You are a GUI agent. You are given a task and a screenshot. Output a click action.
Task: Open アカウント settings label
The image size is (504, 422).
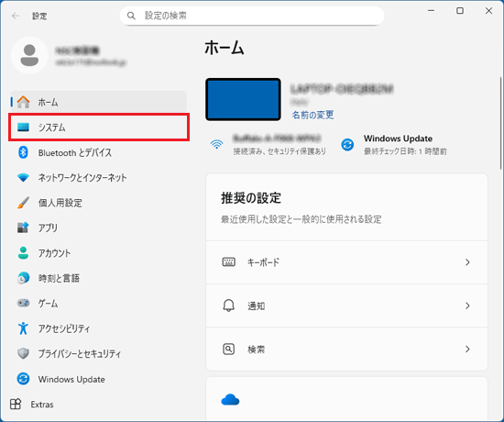coord(54,253)
